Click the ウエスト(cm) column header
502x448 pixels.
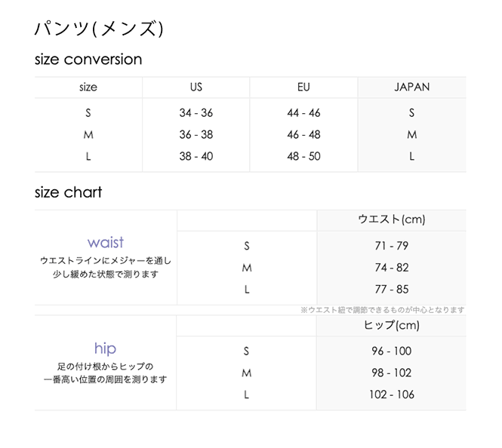click(x=391, y=220)
